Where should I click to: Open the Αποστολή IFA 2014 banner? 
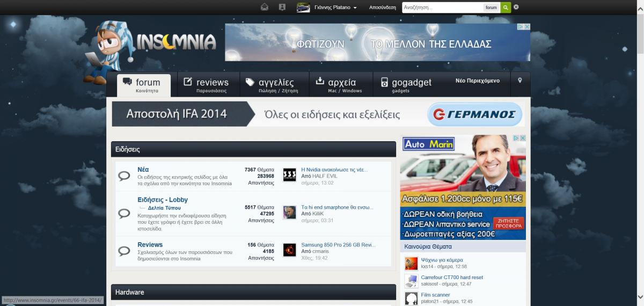tap(318, 114)
